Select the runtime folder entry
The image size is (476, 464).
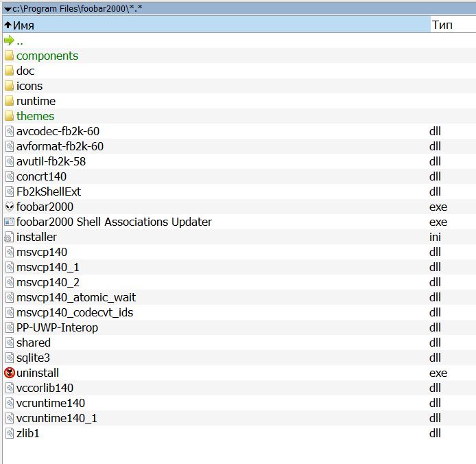click(36, 101)
